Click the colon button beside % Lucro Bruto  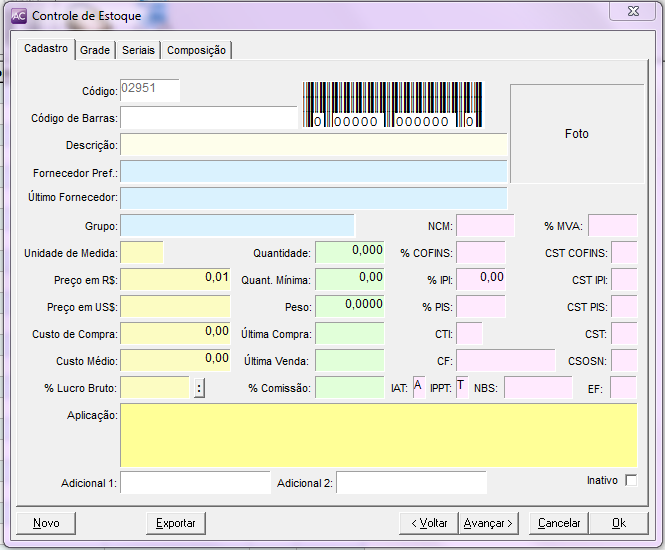click(199, 388)
